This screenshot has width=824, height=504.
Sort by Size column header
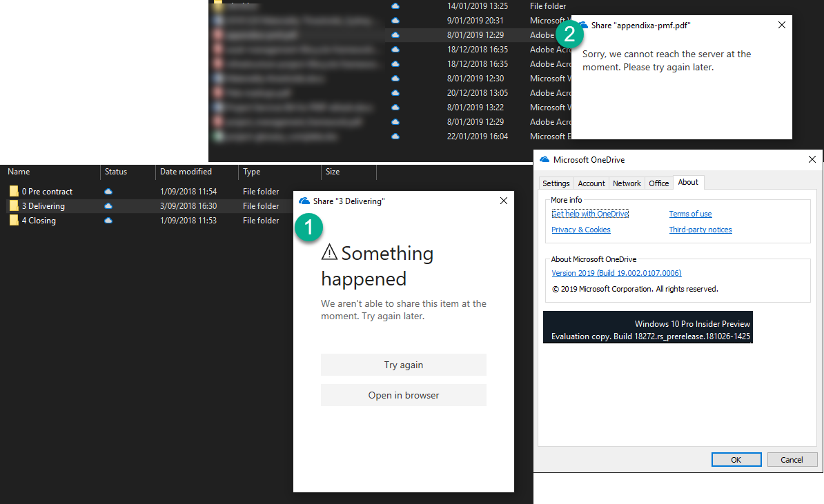click(332, 172)
